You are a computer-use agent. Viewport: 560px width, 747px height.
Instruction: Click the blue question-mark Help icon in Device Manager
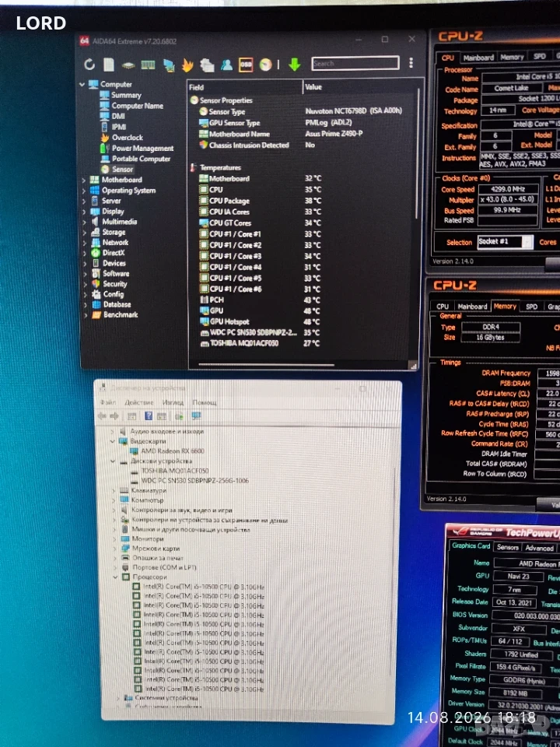[x=149, y=416]
